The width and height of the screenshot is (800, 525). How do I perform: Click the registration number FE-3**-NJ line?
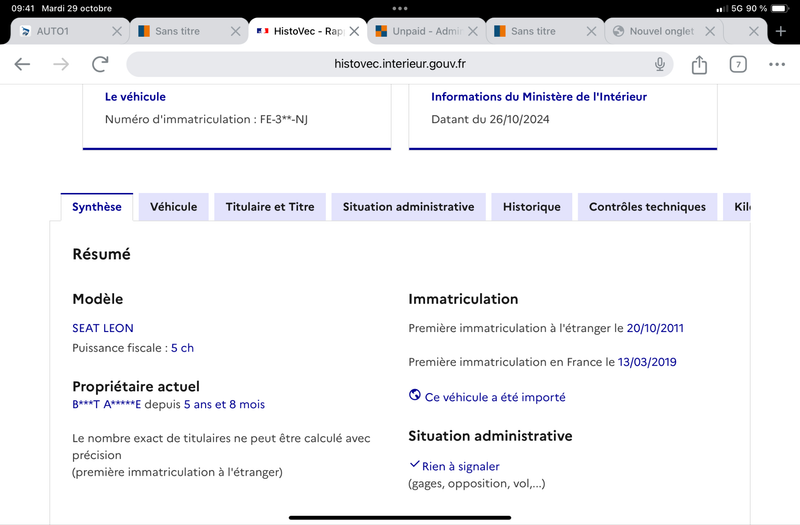pos(206,119)
